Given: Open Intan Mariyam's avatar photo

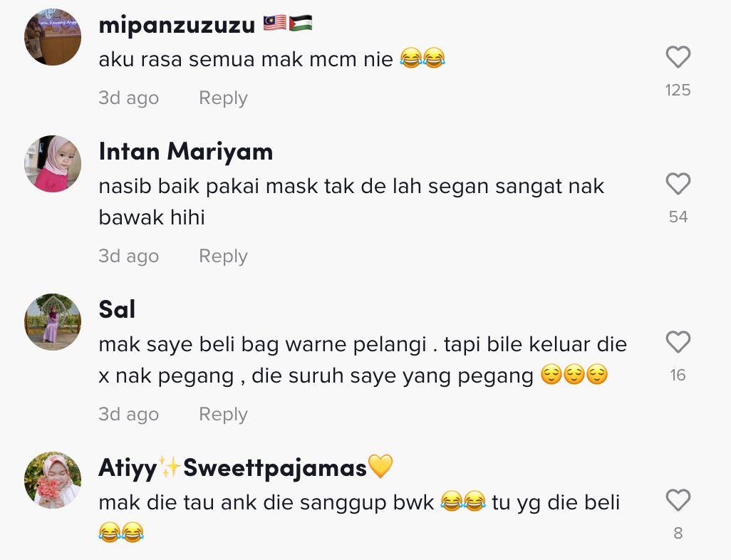Looking at the screenshot, I should [53, 164].
